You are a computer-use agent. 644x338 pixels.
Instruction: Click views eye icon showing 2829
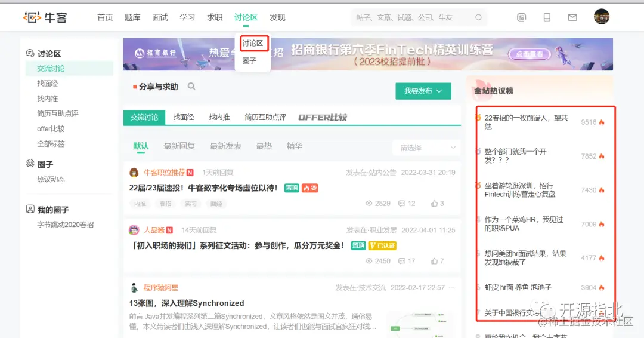click(369, 203)
